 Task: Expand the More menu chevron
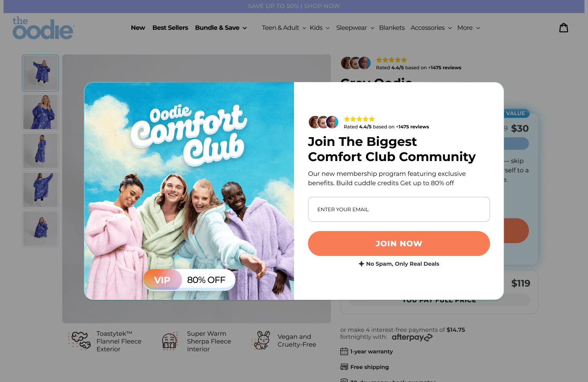click(478, 28)
